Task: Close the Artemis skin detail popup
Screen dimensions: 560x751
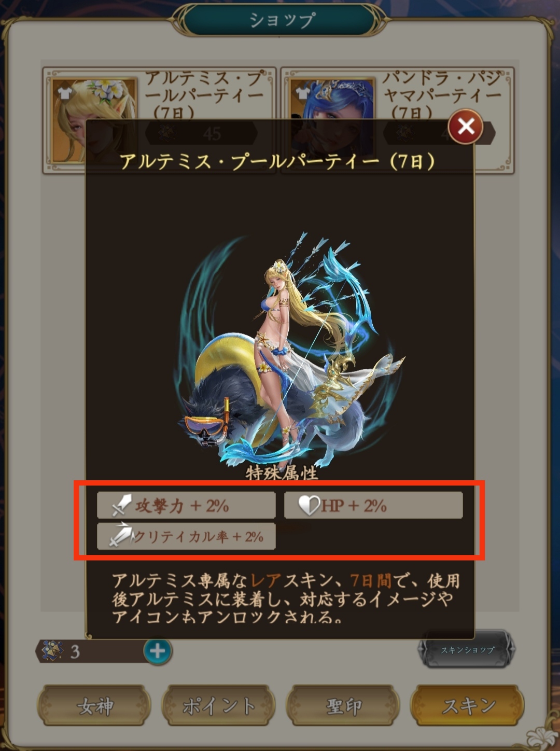Action: [x=466, y=126]
